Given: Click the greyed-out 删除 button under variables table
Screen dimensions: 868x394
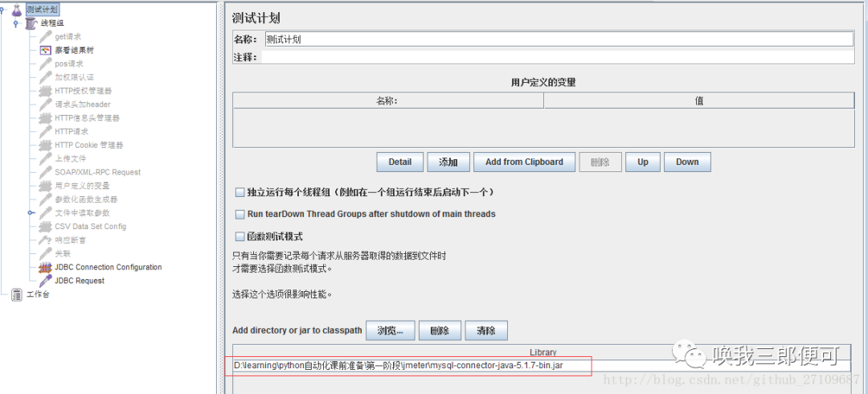Looking at the screenshot, I should 600,162.
